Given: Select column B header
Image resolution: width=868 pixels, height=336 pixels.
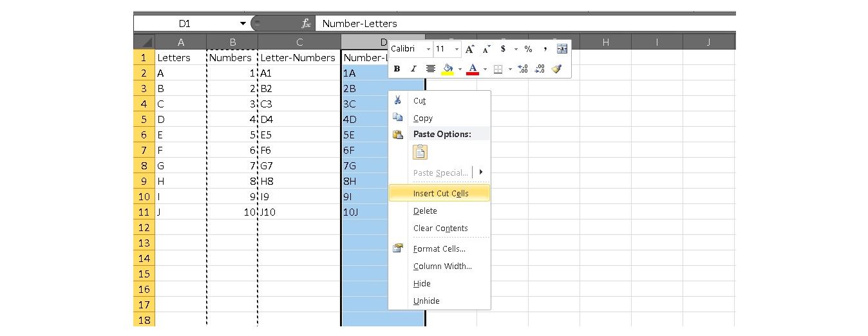Looking at the screenshot, I should tap(232, 42).
